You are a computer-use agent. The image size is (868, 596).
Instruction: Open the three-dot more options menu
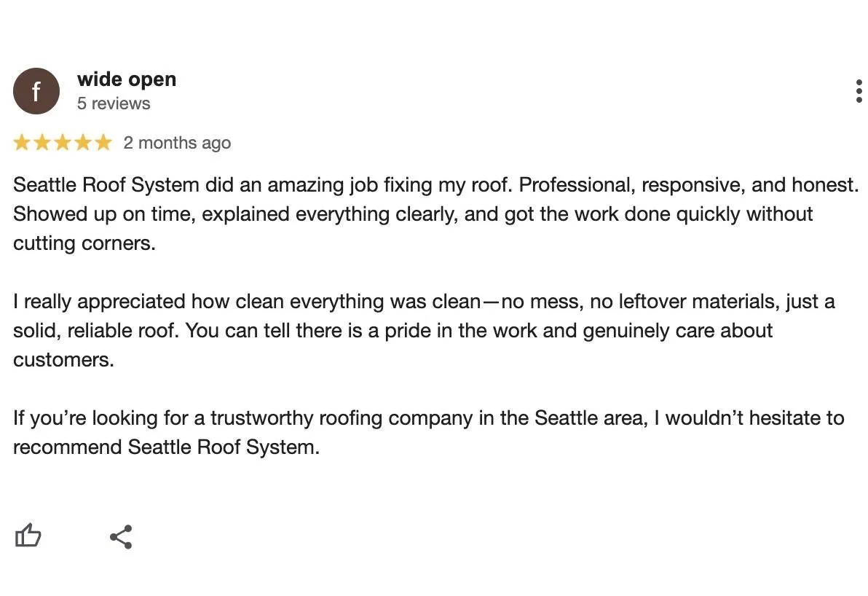point(859,91)
